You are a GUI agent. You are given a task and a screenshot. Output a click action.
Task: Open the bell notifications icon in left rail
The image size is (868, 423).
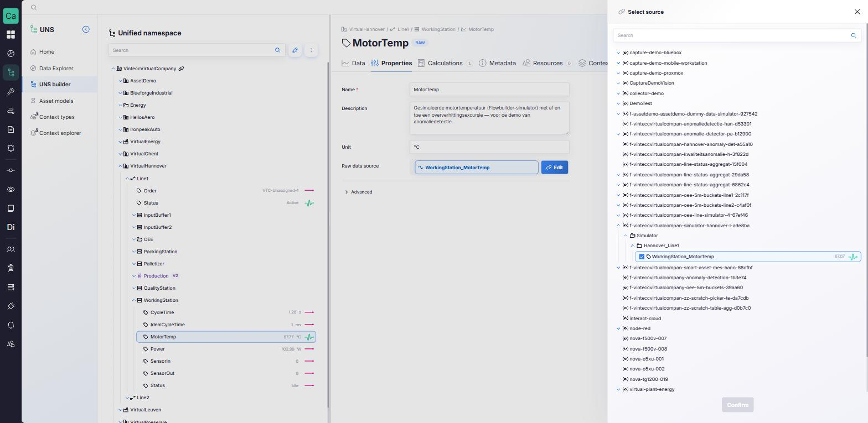pyautogui.click(x=11, y=325)
